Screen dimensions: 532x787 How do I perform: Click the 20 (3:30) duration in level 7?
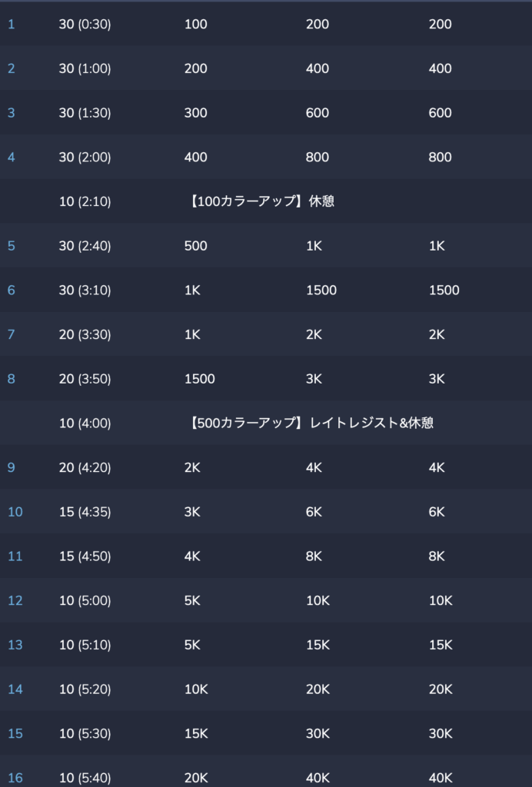[x=85, y=334]
